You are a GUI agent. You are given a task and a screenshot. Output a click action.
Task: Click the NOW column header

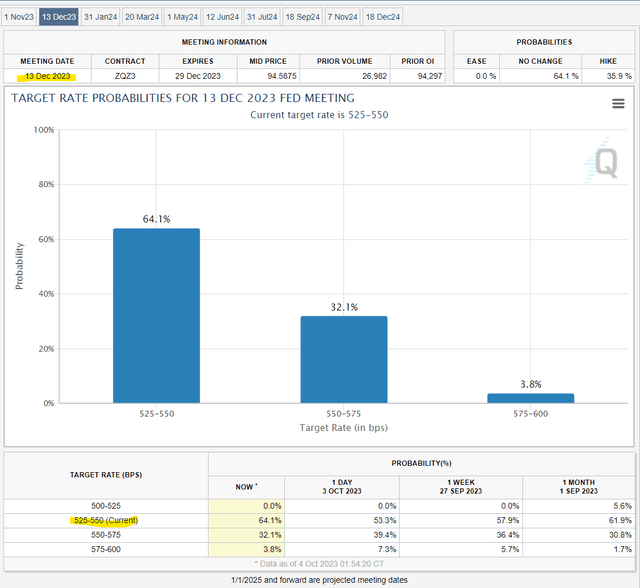(247, 487)
